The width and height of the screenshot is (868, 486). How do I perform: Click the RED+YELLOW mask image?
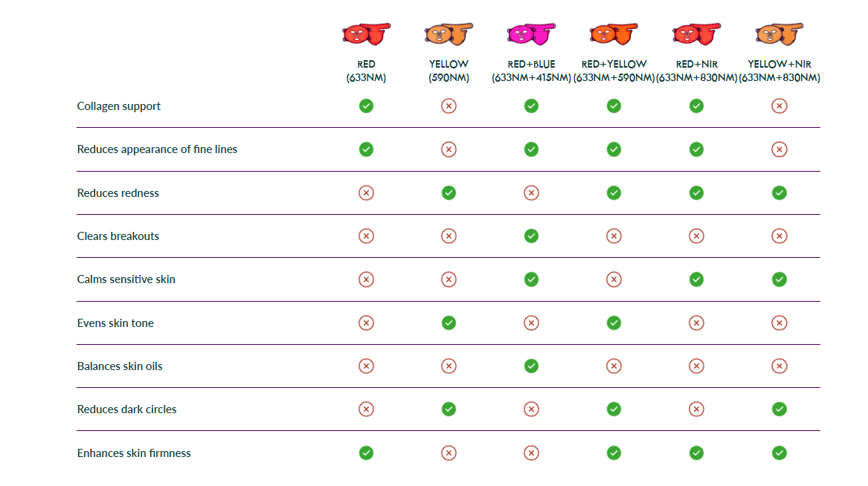pos(614,33)
